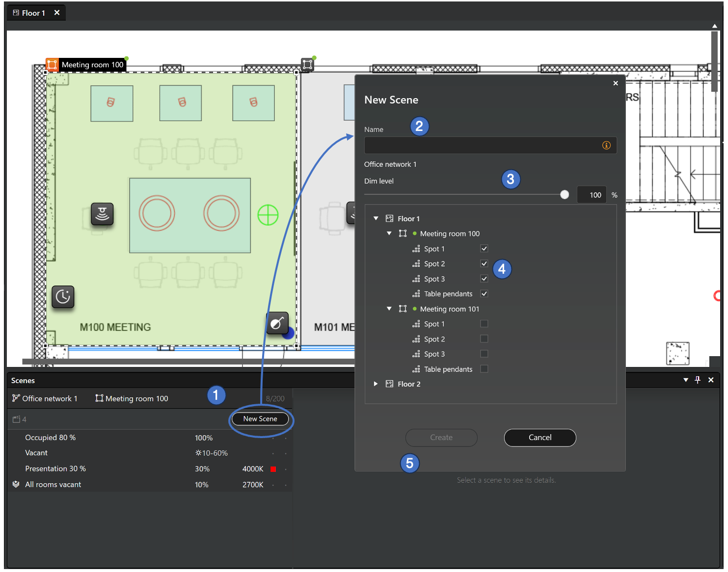Uncheck Spot 1 under Meeting room 100
The height and width of the screenshot is (572, 728).
coord(484,248)
